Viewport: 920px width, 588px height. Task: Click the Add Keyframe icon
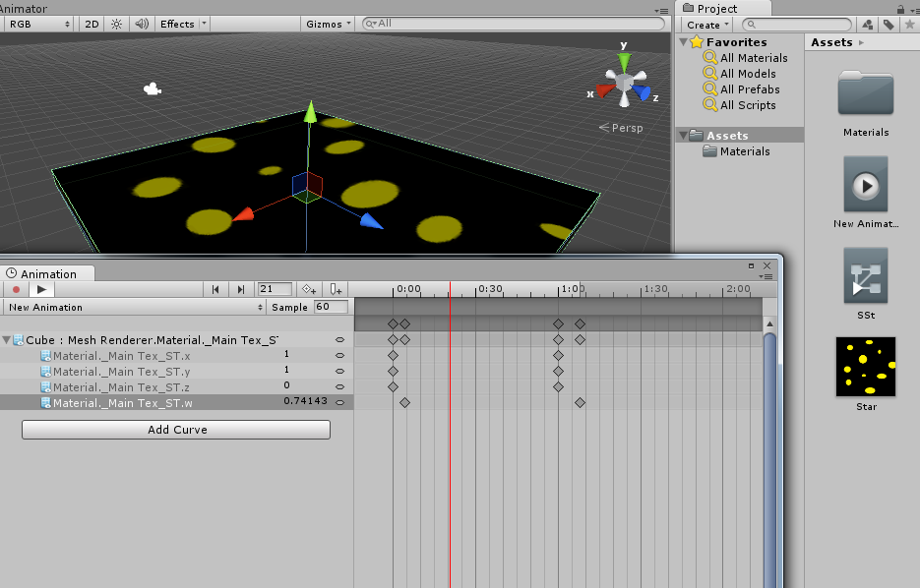tap(309, 290)
